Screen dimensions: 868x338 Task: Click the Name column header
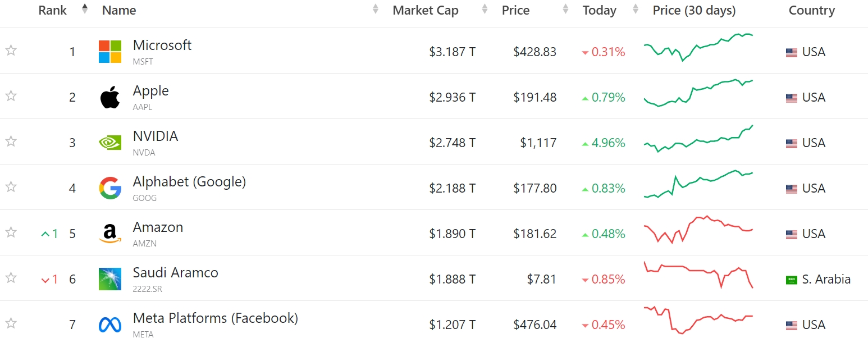(119, 10)
